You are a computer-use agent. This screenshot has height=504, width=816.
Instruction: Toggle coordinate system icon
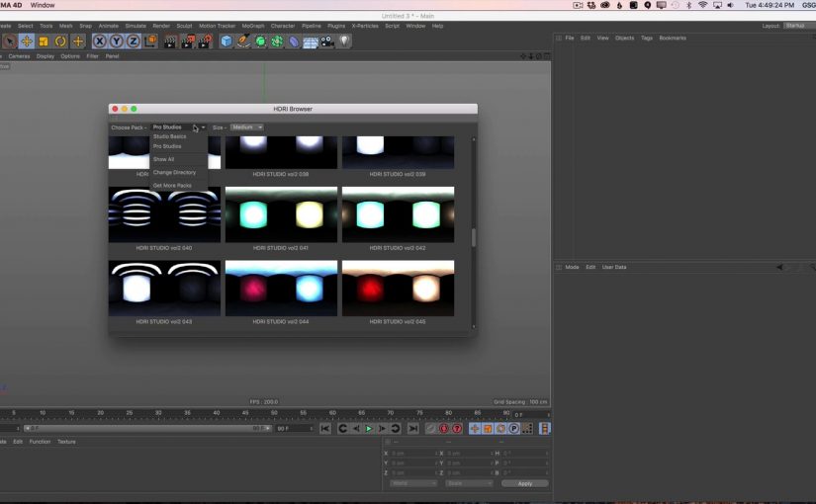click(150, 42)
